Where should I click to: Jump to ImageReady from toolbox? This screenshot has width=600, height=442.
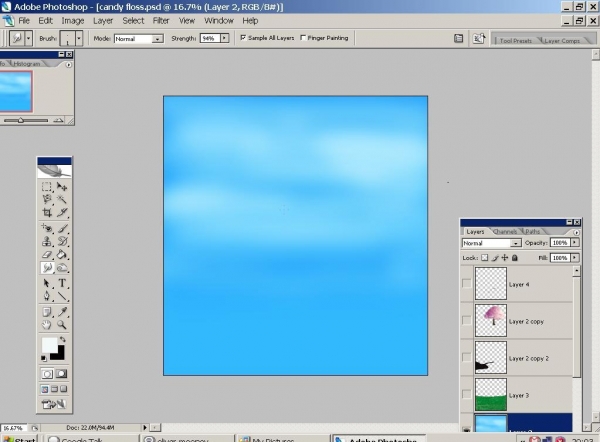(54, 404)
